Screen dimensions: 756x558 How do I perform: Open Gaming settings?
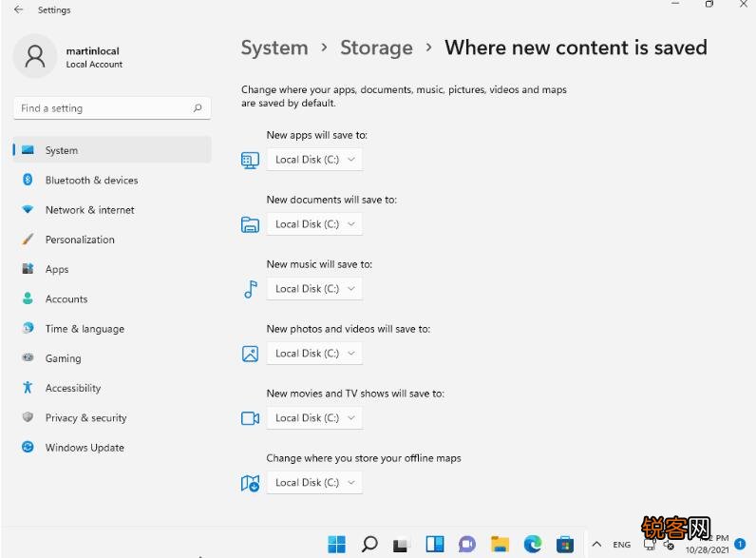(x=112, y=358)
